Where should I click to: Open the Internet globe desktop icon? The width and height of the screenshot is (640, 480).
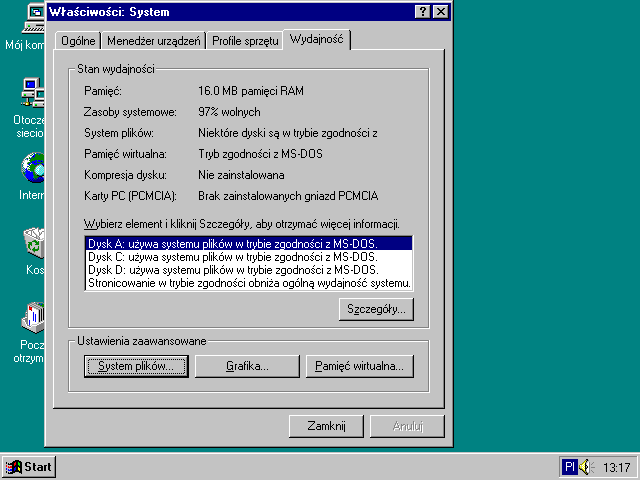(33, 167)
